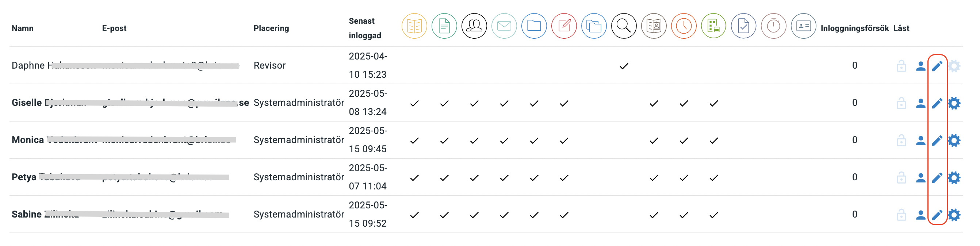
Task: Edit Daphne's user with pencil icon
Action: click(937, 66)
